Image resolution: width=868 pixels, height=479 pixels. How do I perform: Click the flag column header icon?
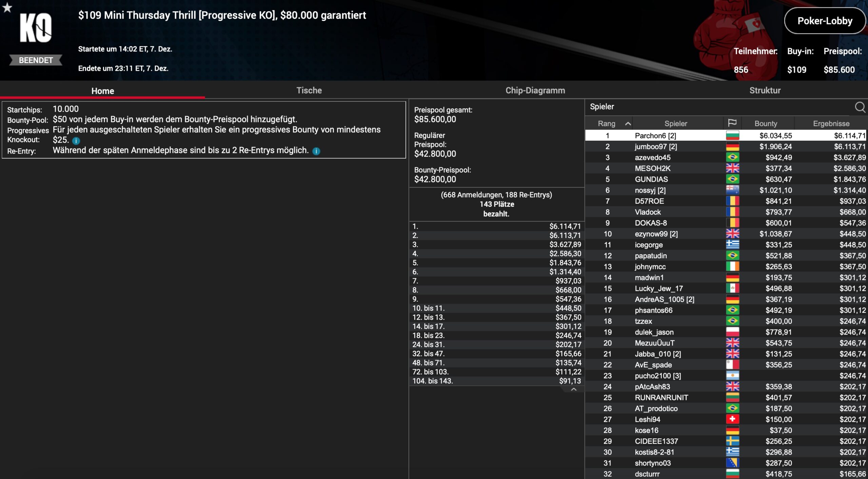(x=732, y=123)
